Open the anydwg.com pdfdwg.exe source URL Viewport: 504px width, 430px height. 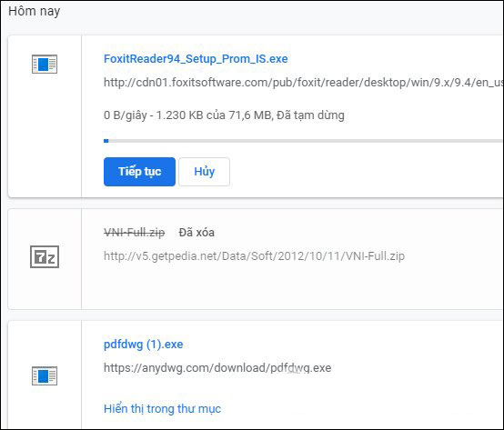point(217,367)
